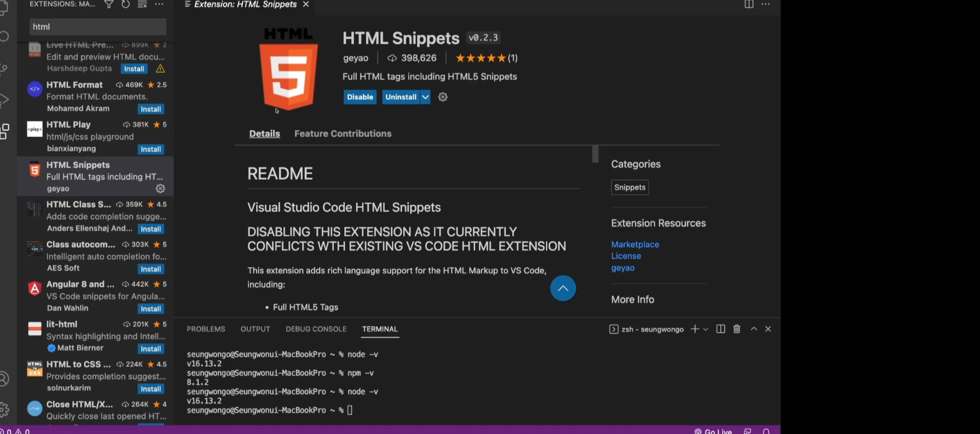Open the Marketplace resource link
Viewport: 980px width, 434px height.
pos(635,245)
